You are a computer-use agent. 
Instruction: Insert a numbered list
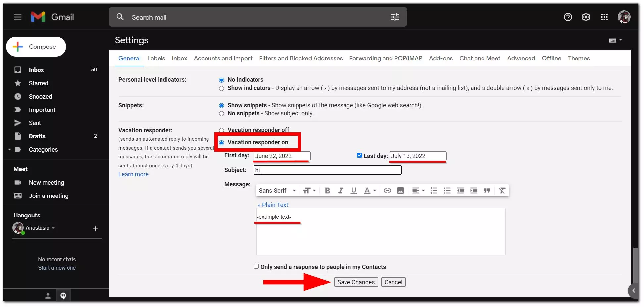click(434, 191)
